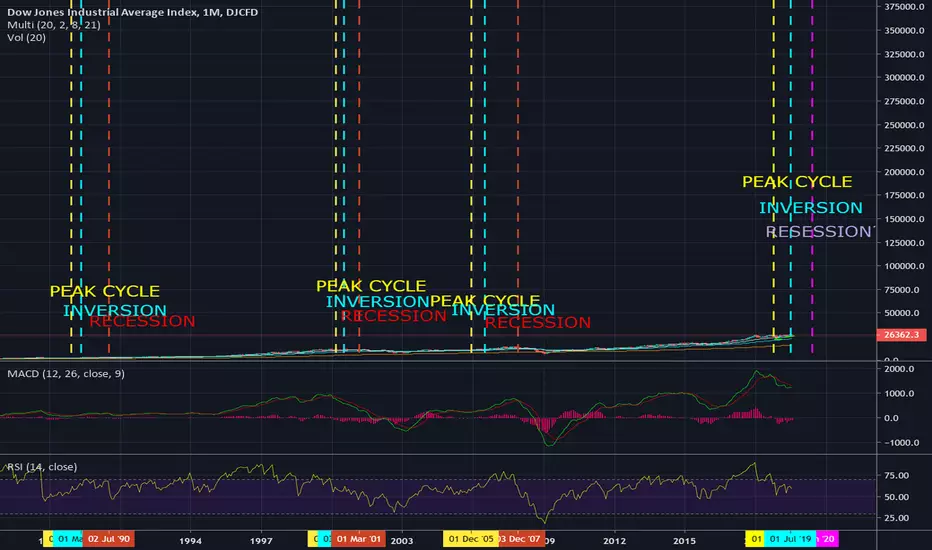Click the red current price label 26362.3
The image size is (932, 550).
901,335
